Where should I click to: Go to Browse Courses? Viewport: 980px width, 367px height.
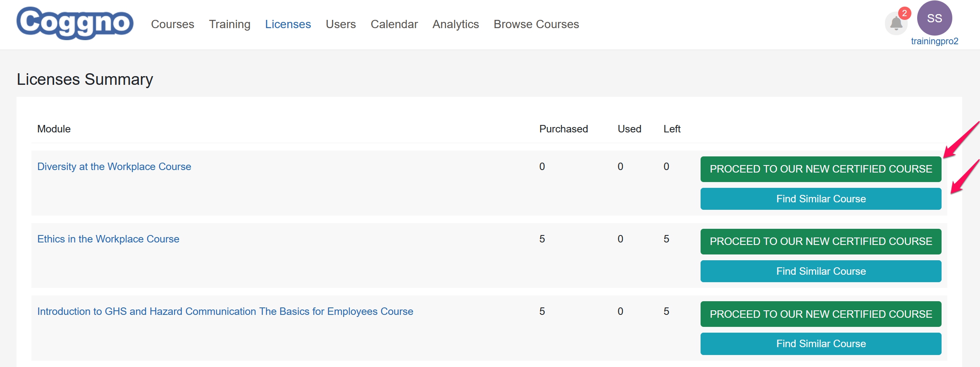[536, 24]
